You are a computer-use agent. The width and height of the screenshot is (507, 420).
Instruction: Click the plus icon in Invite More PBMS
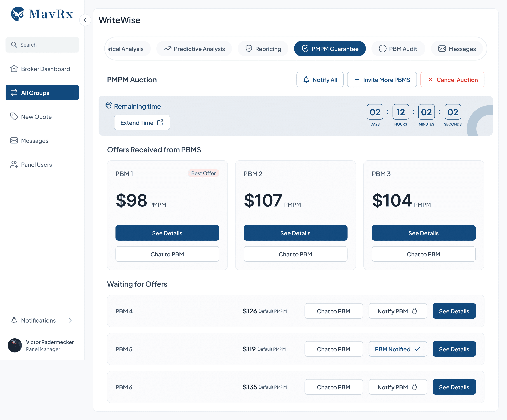coord(357,79)
